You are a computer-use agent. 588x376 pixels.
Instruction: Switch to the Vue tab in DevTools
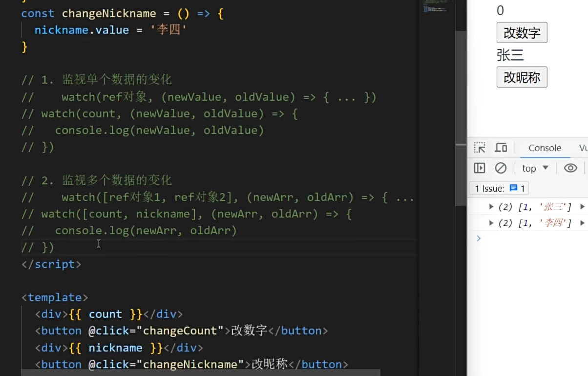[x=584, y=147]
